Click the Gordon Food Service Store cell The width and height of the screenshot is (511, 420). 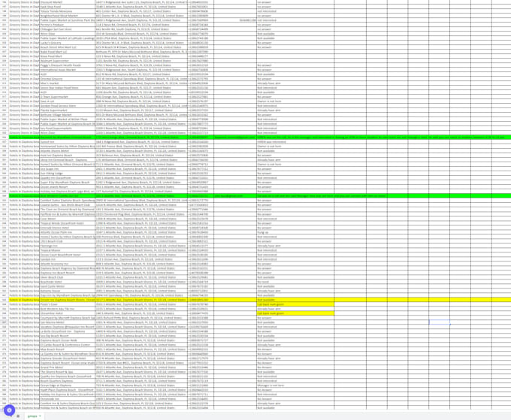point(68,106)
